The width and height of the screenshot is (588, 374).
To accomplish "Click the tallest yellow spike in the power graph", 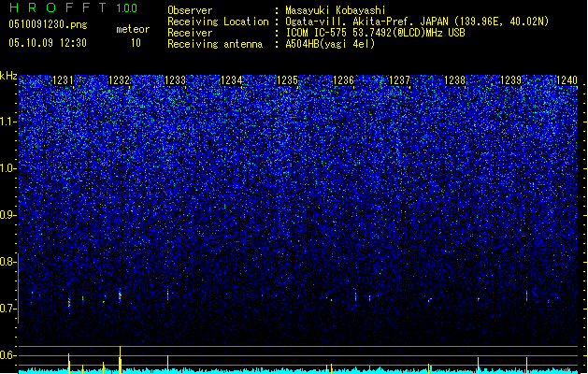I will (x=120, y=360).
